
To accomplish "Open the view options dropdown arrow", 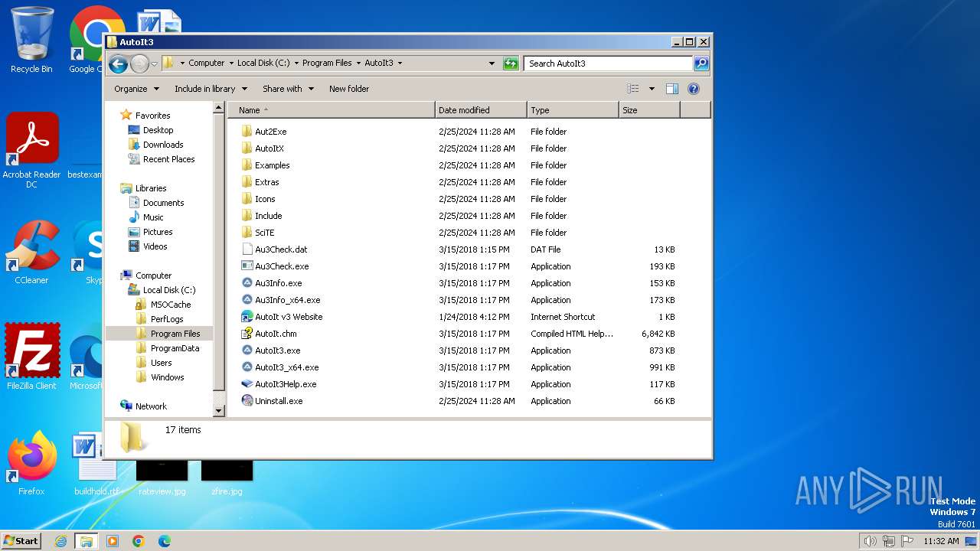I will [652, 89].
